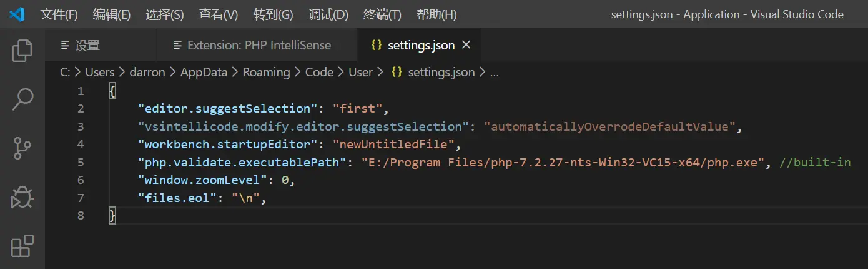868x269 pixels.
Task: Click line number 5 in the gutter
Action: 80,163
